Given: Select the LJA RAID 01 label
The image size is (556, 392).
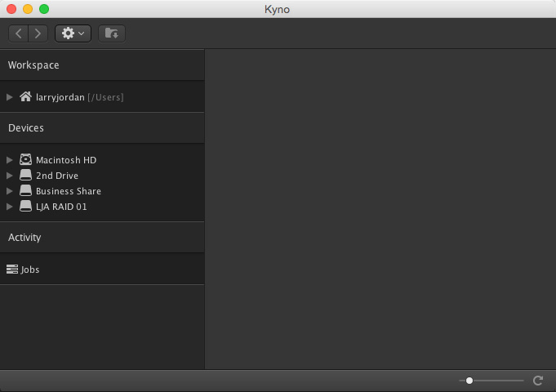Looking at the screenshot, I should click(x=61, y=207).
